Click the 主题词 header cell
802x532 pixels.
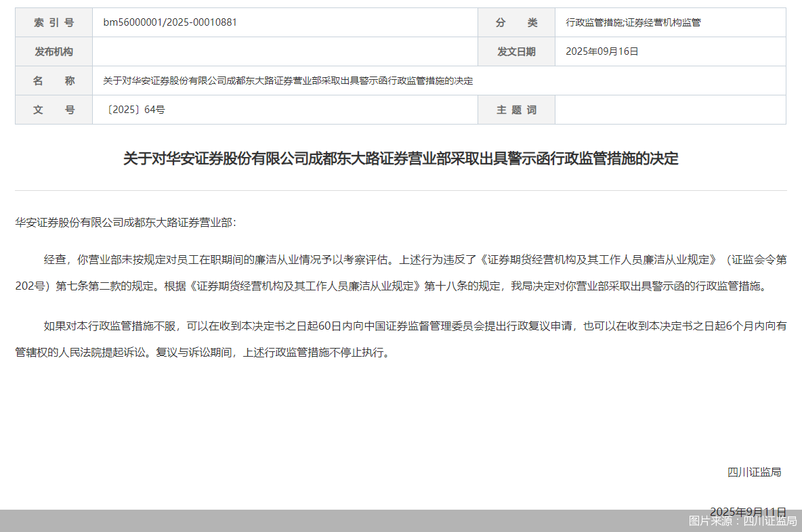click(x=516, y=109)
